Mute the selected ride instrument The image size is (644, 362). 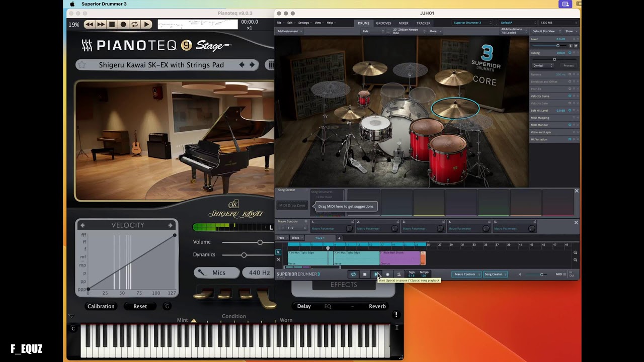576,46
